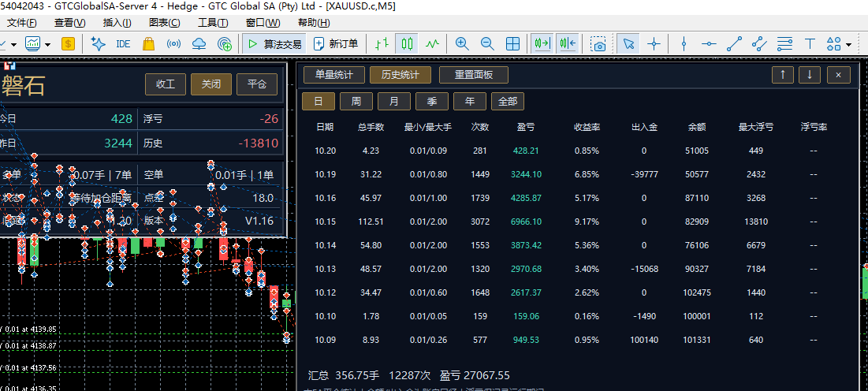This screenshot has width=868, height=391.
Task: Draw a horizontal line on the chart
Action: click(709, 44)
